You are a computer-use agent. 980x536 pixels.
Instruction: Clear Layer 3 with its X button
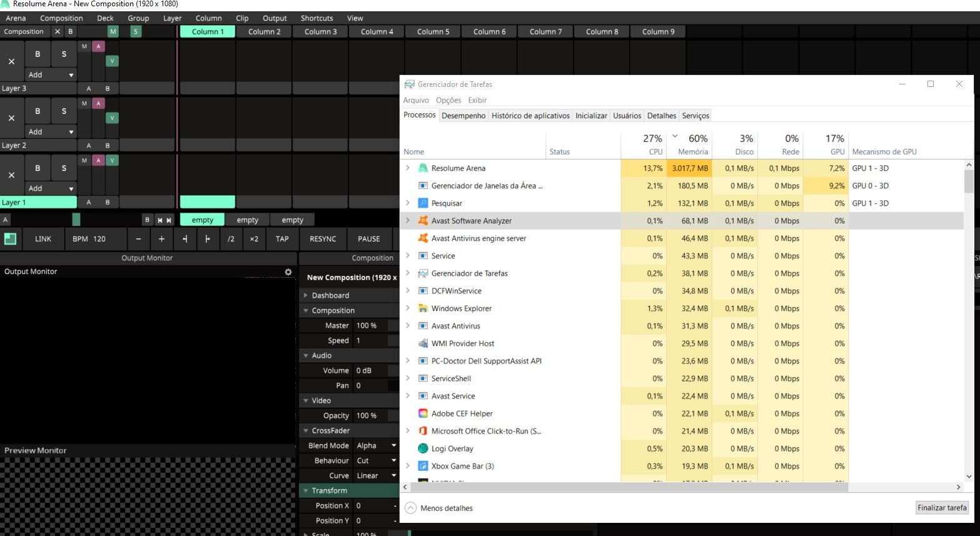[x=11, y=62]
